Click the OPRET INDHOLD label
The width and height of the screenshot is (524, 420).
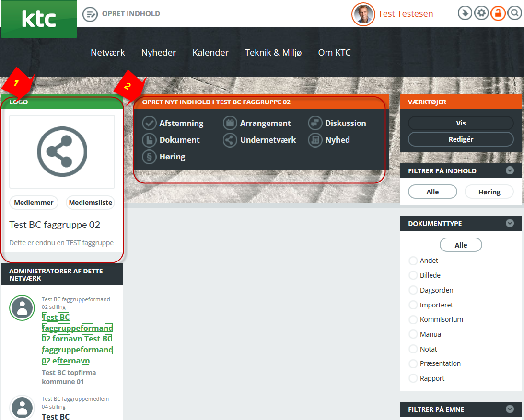(x=131, y=14)
